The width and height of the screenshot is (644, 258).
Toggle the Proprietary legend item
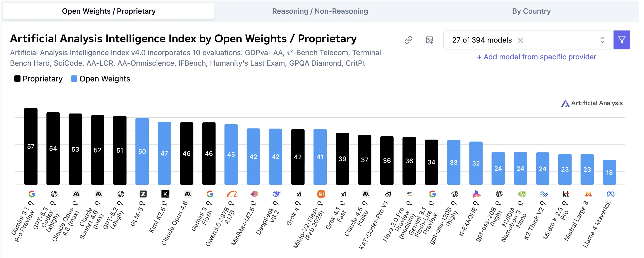click(38, 79)
